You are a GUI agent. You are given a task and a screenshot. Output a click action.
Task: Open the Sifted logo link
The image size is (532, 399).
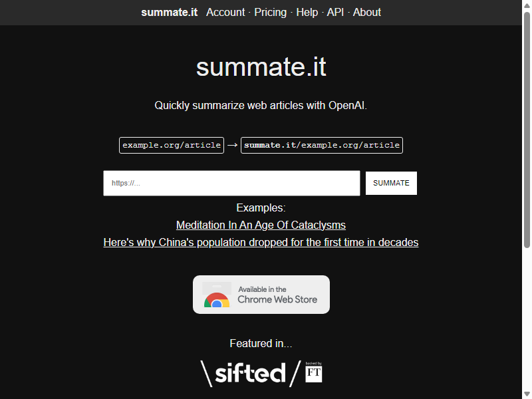[251, 374]
